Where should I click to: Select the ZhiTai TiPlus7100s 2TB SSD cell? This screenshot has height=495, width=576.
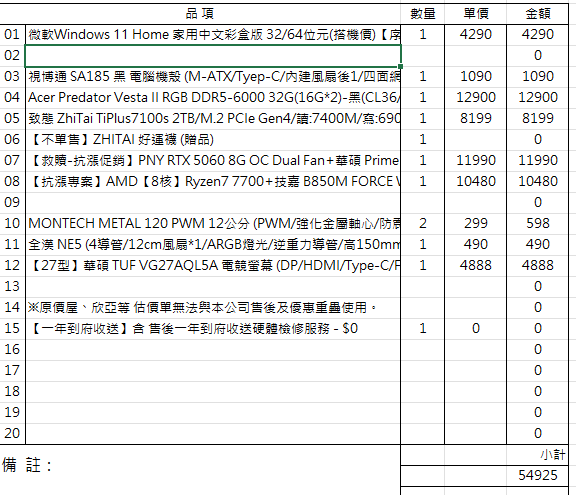click(x=213, y=119)
